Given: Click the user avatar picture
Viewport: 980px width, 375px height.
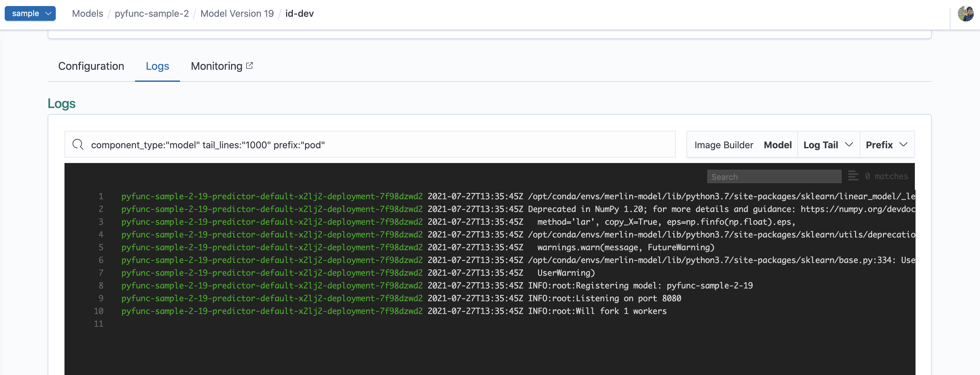Looking at the screenshot, I should [x=965, y=14].
